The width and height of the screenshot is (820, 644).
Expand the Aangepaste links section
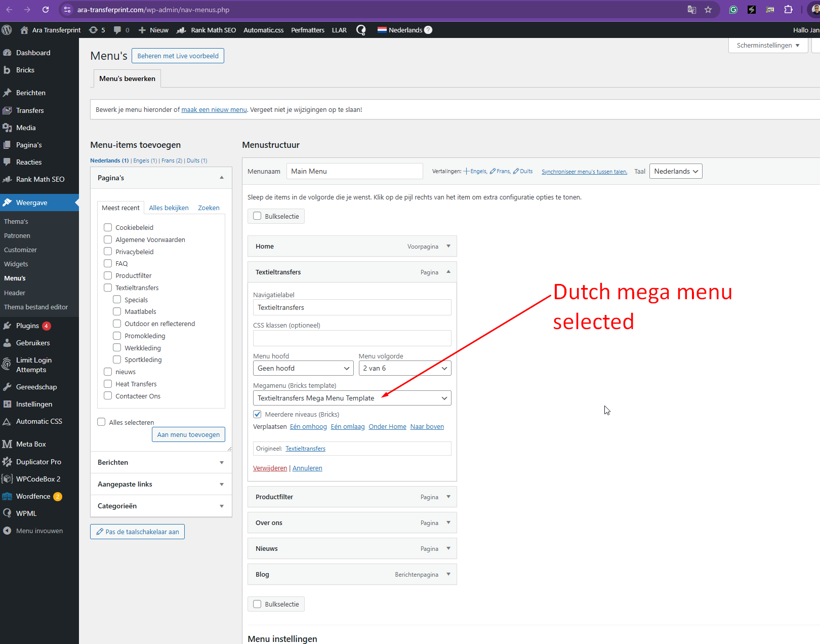(222, 485)
